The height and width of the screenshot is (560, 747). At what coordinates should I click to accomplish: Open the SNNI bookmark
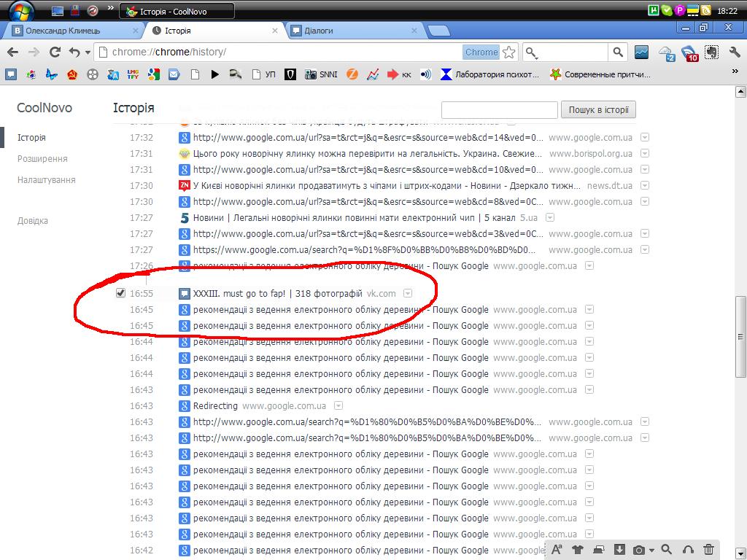(x=321, y=74)
